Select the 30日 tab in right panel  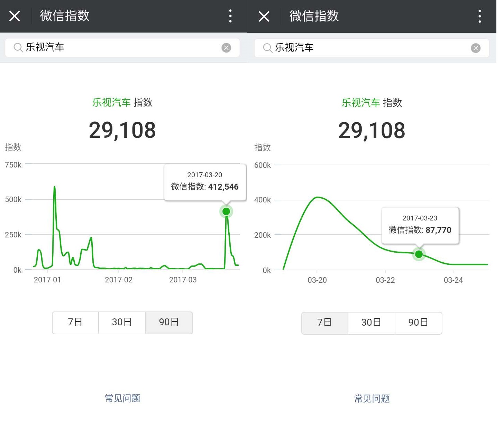point(372,323)
